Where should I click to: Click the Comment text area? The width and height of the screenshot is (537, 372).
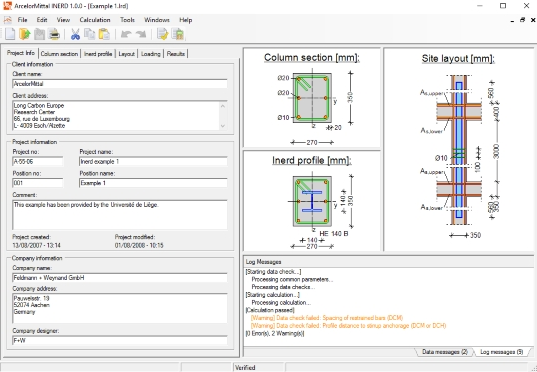click(x=120, y=215)
